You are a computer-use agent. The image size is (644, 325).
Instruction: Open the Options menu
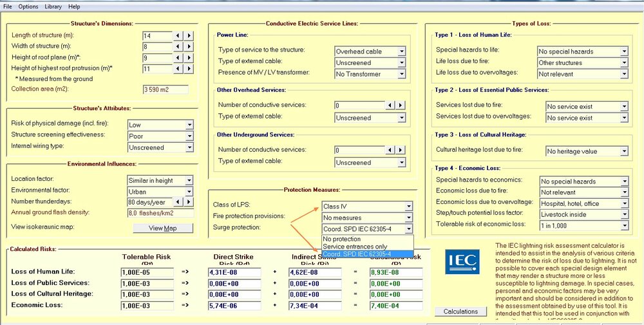(x=28, y=6)
